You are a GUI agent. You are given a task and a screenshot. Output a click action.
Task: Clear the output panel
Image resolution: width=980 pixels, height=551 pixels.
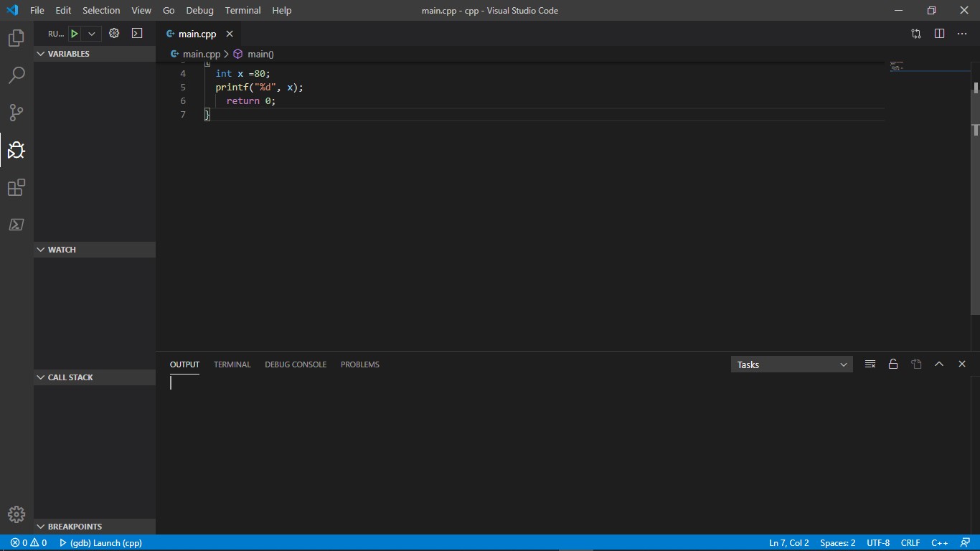point(870,364)
